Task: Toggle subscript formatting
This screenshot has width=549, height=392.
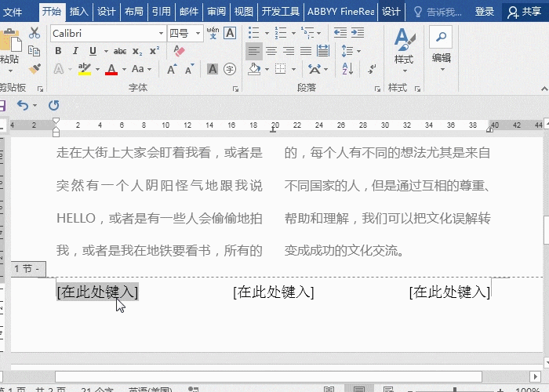Action: [x=137, y=52]
